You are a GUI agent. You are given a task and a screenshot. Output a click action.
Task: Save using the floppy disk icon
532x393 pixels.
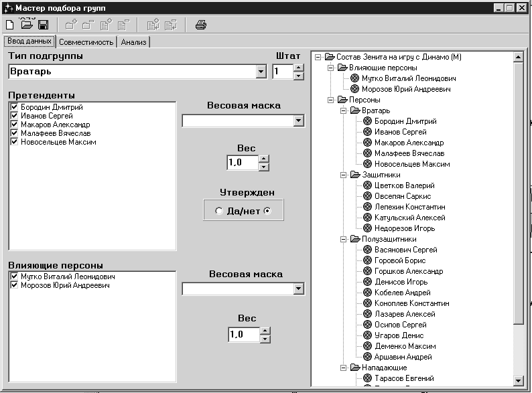pos(43,25)
